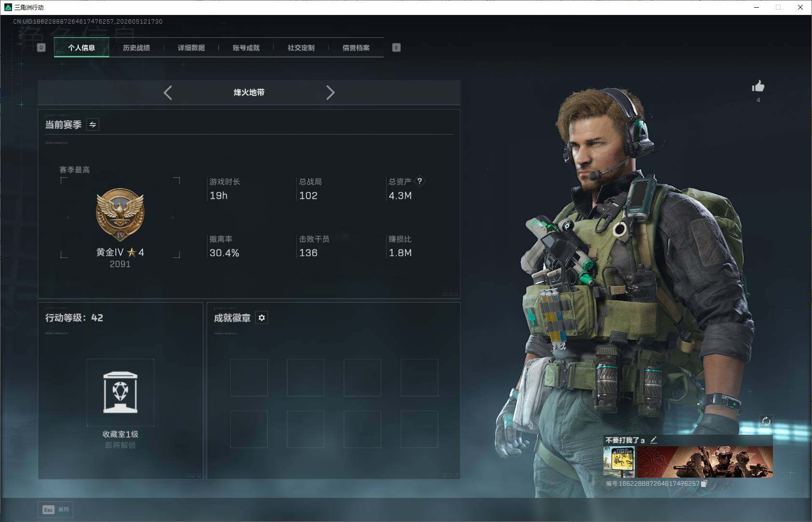Click the 收藏室 display case icon
The image size is (812, 522).
(x=120, y=392)
